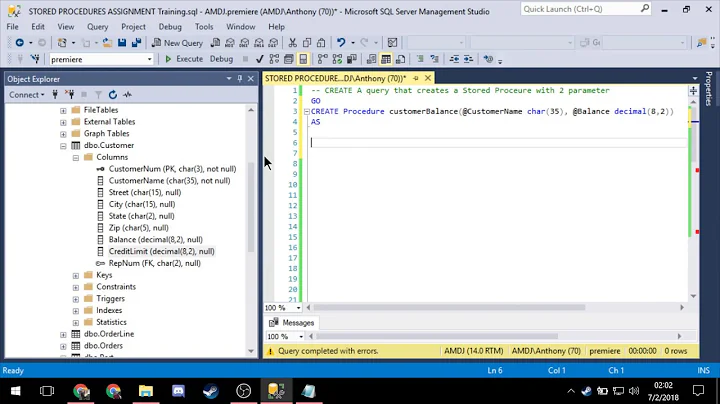Open Steam from the Windows taskbar
This screenshot has height=404, width=720.
click(x=211, y=391)
